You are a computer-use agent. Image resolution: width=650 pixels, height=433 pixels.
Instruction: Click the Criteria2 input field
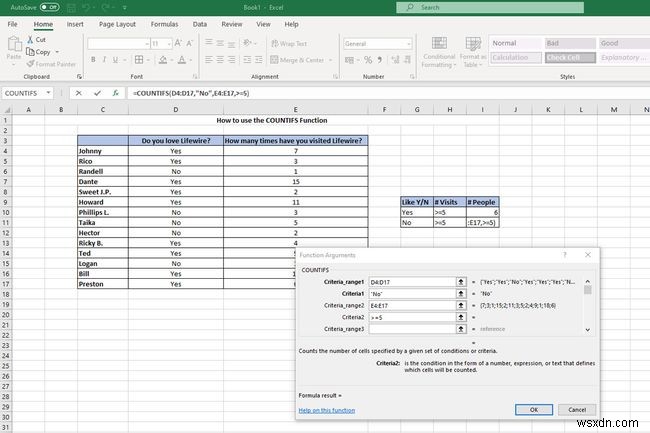412,317
